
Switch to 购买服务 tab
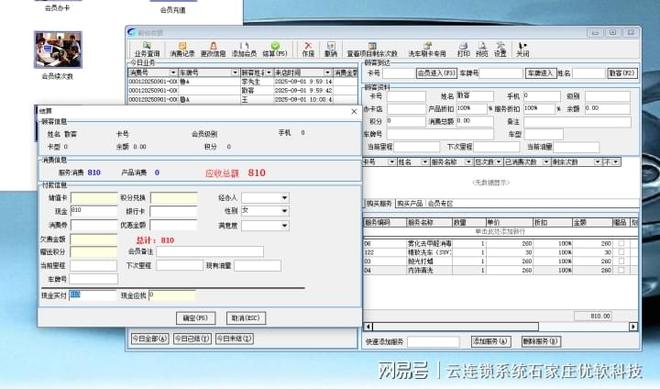coord(379,203)
